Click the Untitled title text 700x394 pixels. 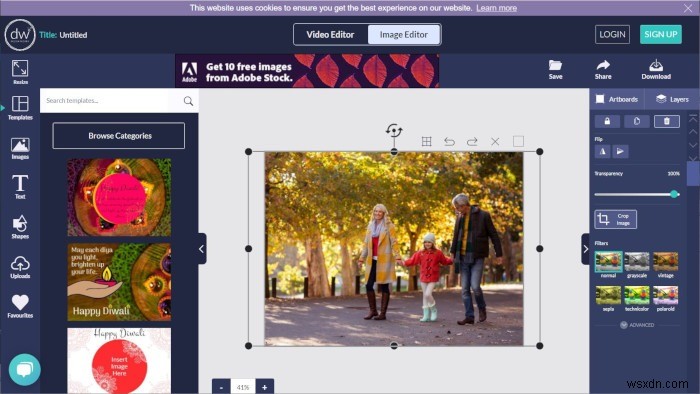[73, 35]
